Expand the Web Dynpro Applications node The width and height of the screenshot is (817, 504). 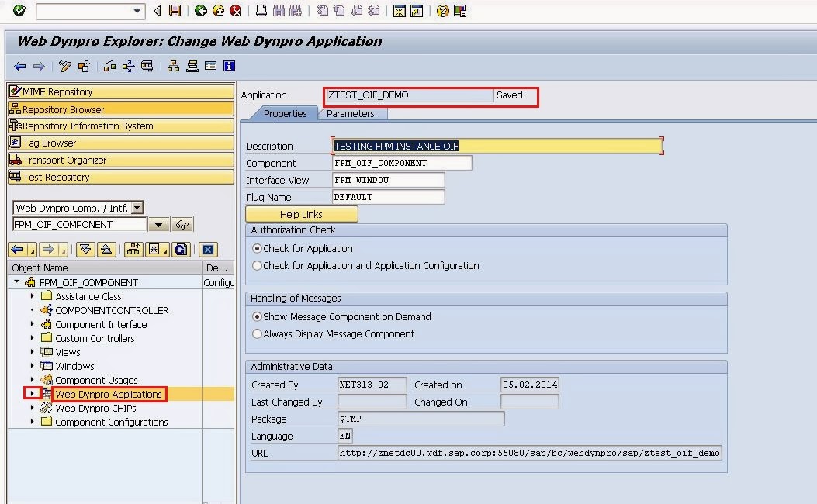click(x=32, y=394)
